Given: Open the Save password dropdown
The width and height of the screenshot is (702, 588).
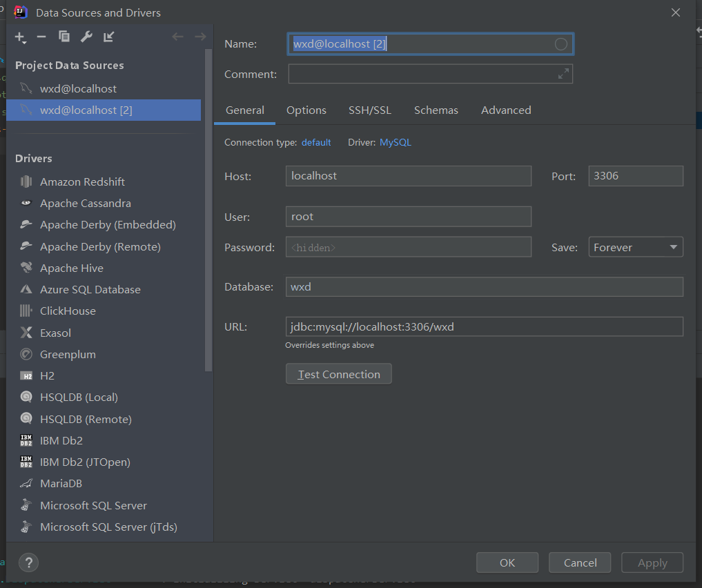Looking at the screenshot, I should 636,247.
